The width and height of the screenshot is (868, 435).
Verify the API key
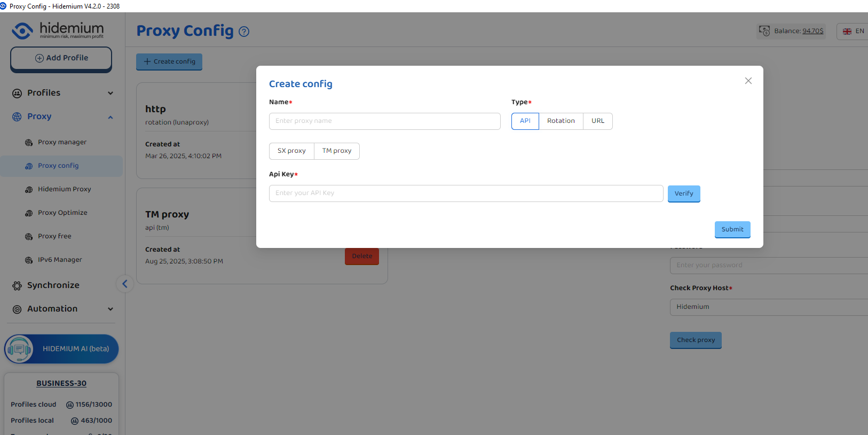click(x=684, y=194)
